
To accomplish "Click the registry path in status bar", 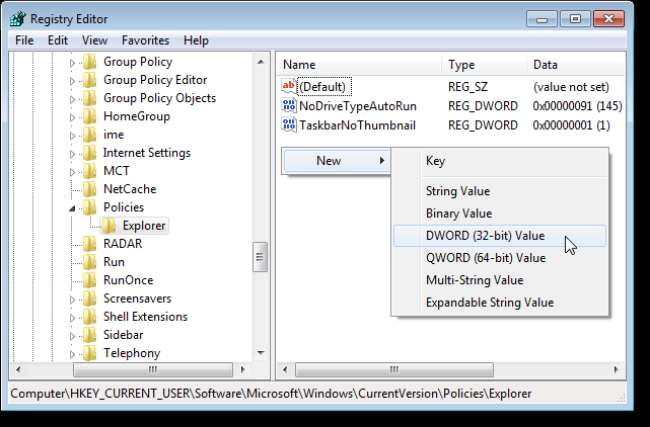I will tap(271, 393).
